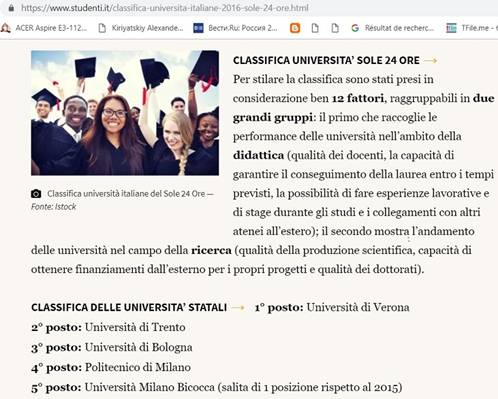Viewport: 498px width, 399px height.
Task: Click the arrow after UNIVERSITA' STATALI heading
Action: click(238, 307)
